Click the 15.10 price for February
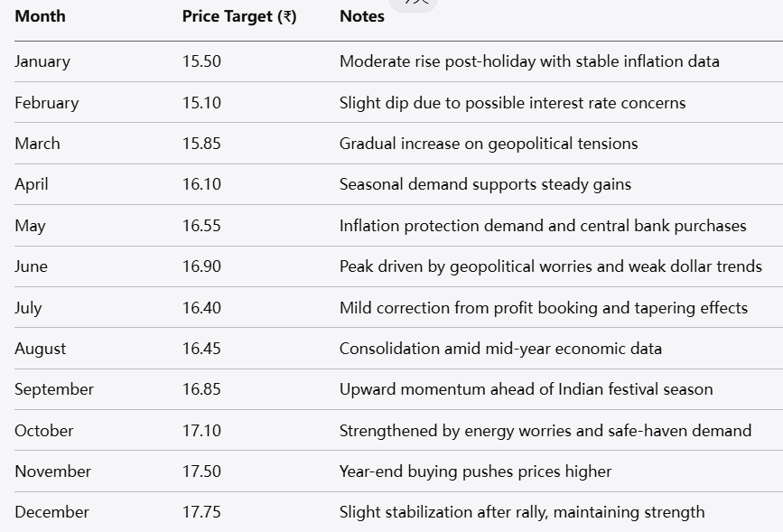783x532 pixels. coord(201,103)
